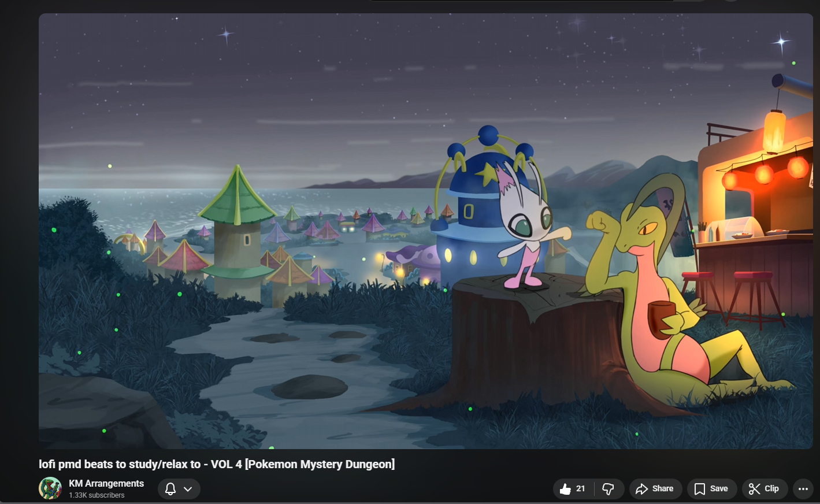Click the notification bell icon
The width and height of the screenshot is (820, 504).
pos(170,489)
